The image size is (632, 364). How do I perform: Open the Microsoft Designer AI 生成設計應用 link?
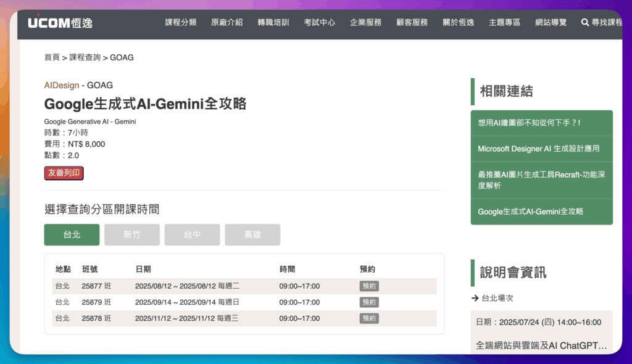542,149
